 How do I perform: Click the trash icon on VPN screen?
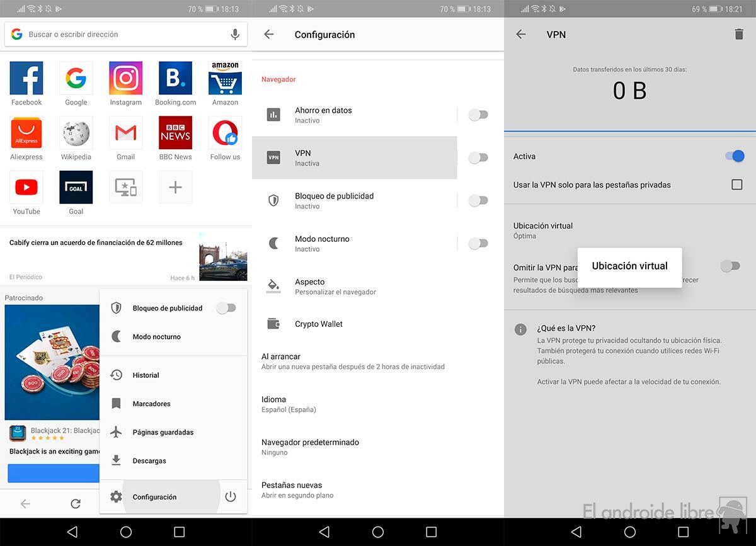click(x=739, y=35)
